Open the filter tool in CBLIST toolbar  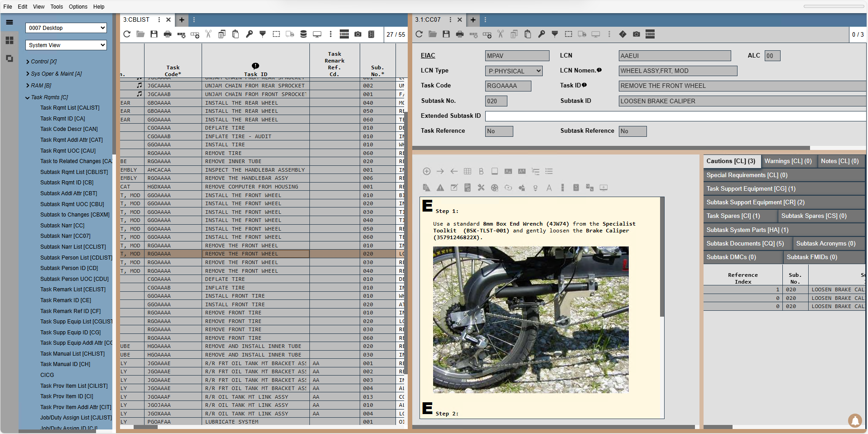[263, 34]
